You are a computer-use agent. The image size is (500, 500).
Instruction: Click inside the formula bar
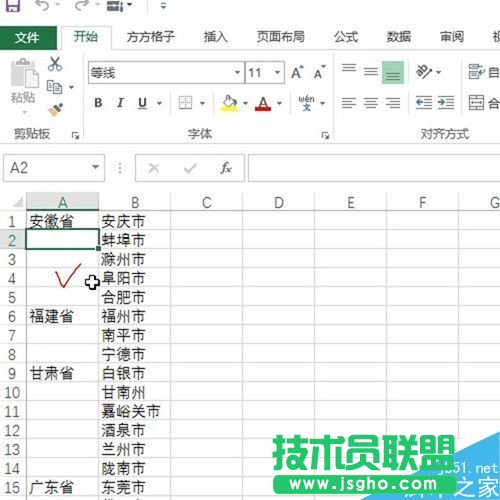pos(374,168)
